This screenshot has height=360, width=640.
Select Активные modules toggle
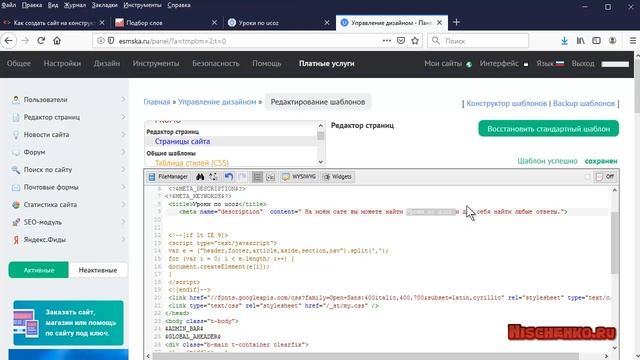coord(38,270)
